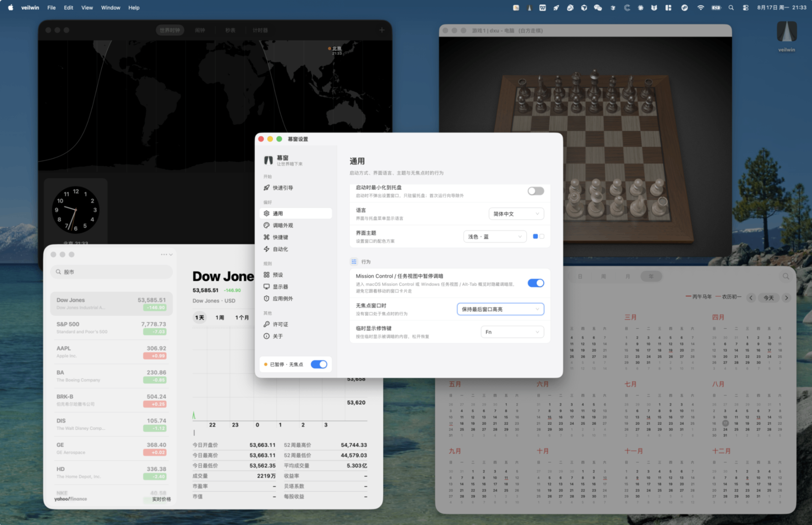812x525 pixels.
Task: Click the battery status icon
Action: coord(716,8)
